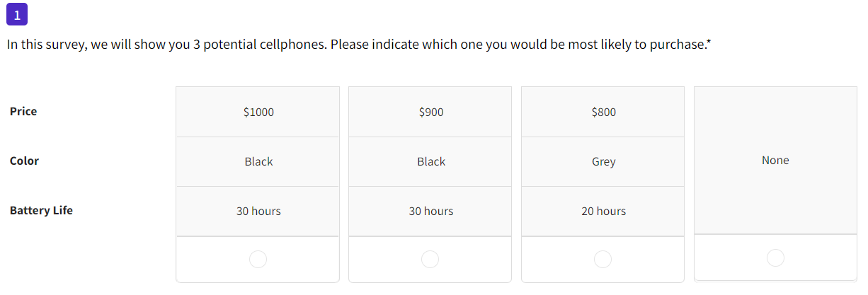This screenshot has height=295, width=868.
Task: Click the Color row label
Action: [24, 161]
